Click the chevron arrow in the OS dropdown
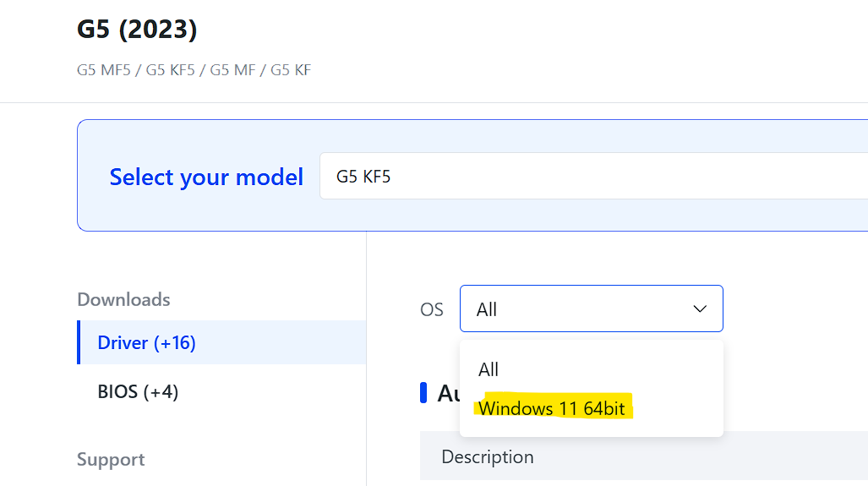This screenshot has height=486, width=868. tap(700, 309)
